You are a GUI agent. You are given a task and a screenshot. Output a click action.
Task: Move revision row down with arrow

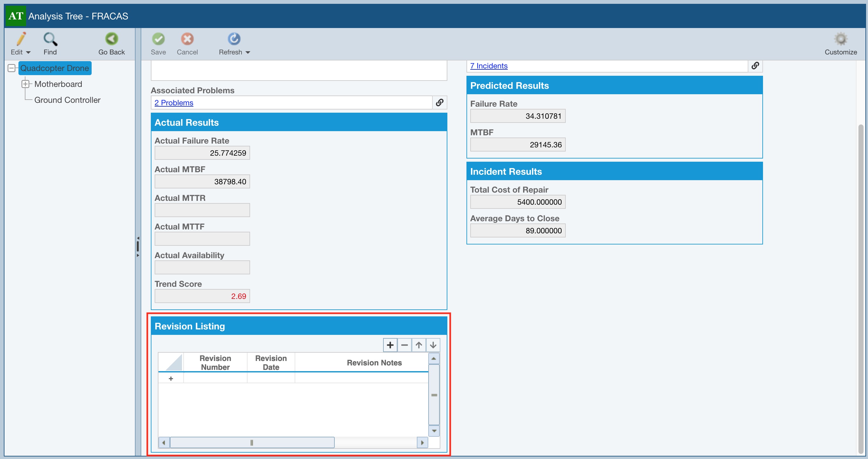pos(433,345)
